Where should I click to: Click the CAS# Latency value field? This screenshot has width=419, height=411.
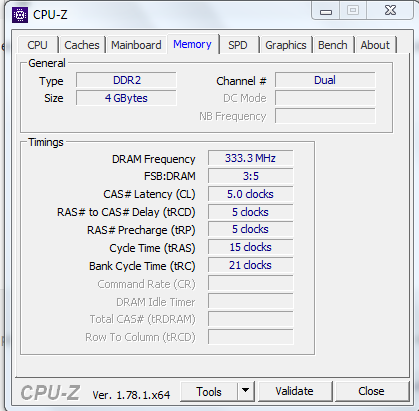(x=251, y=194)
